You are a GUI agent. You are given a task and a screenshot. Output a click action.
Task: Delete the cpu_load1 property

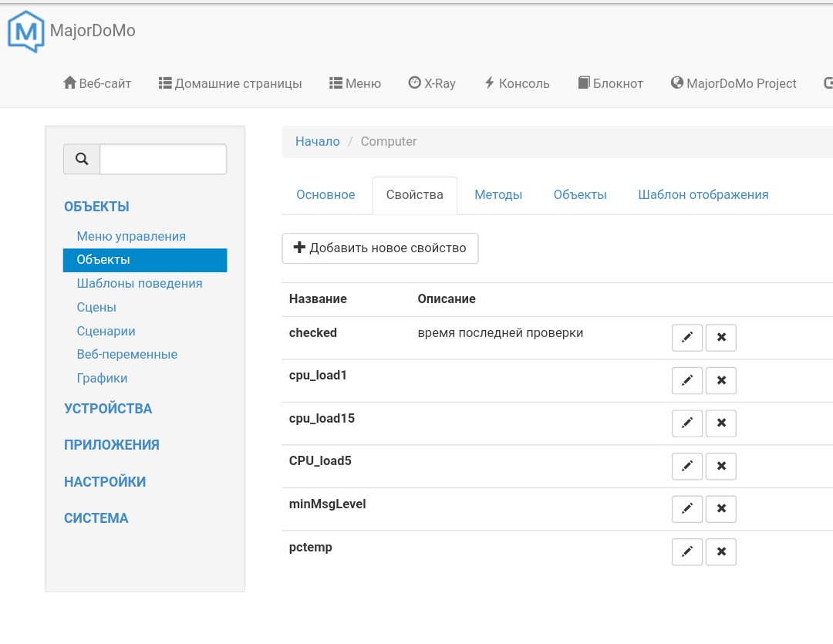[x=721, y=380]
